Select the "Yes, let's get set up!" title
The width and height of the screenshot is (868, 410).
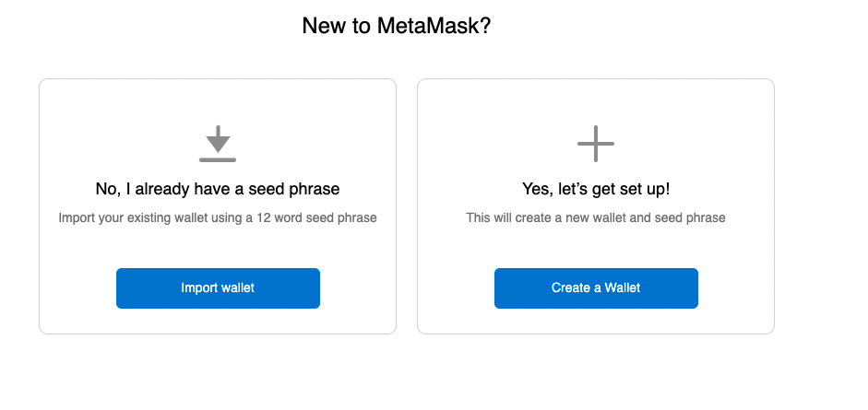coord(596,189)
